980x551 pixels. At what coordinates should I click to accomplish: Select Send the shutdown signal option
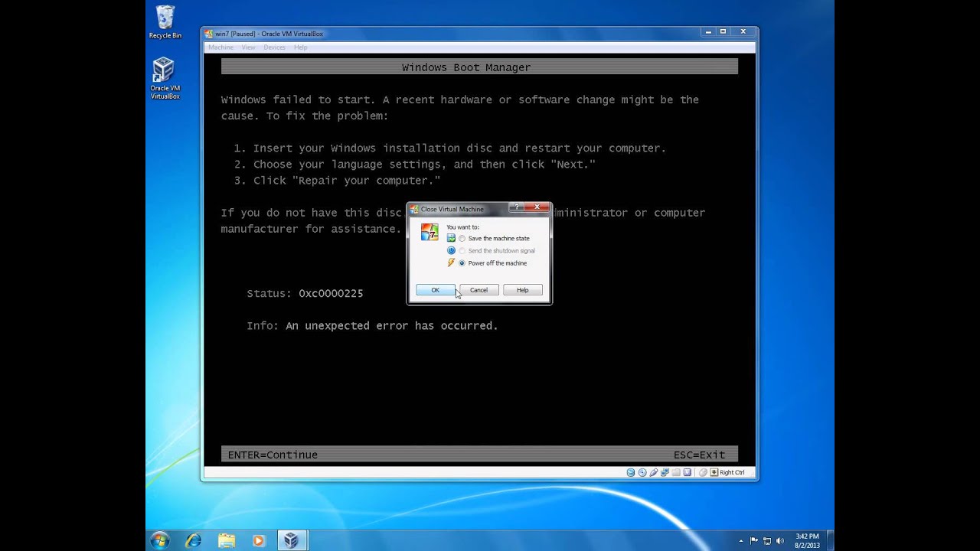[x=497, y=250]
